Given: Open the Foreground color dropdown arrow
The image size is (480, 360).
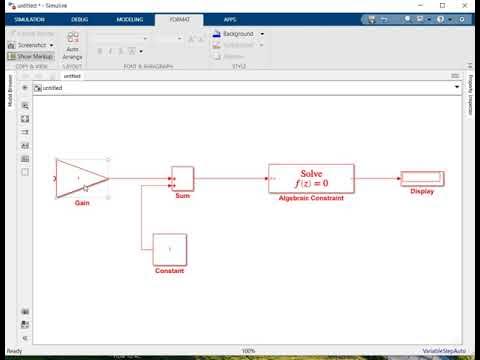Looking at the screenshot, I should (262, 45).
